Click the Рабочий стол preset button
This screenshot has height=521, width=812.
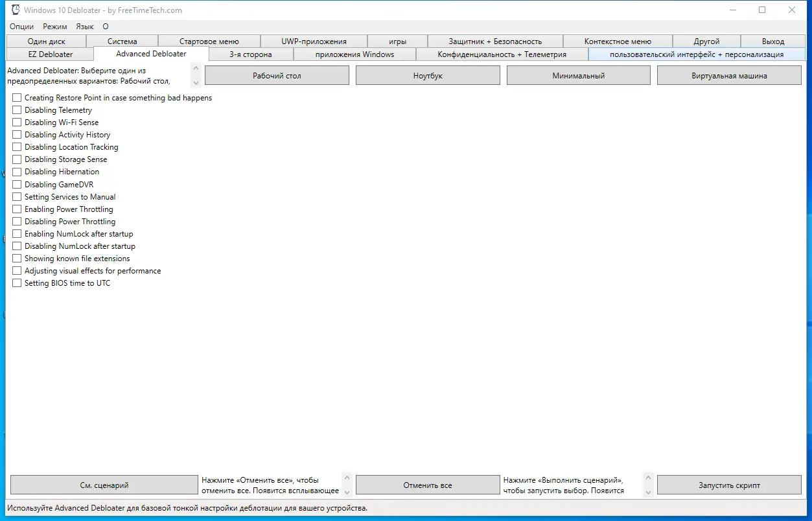coord(277,75)
